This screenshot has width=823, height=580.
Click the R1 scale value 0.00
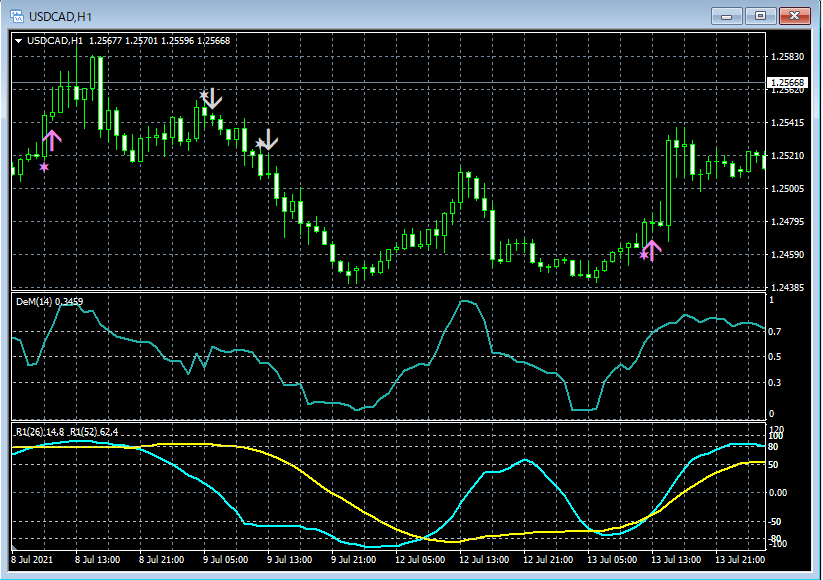(778, 493)
